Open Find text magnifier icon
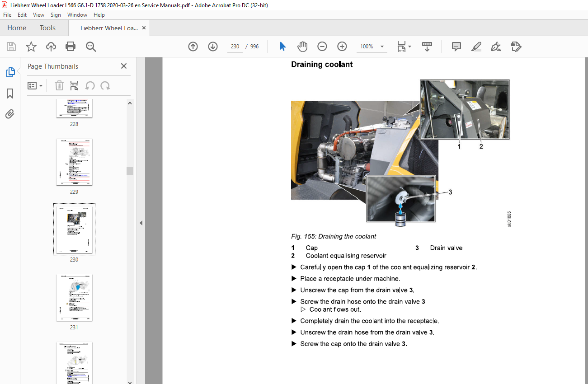 [x=91, y=47]
